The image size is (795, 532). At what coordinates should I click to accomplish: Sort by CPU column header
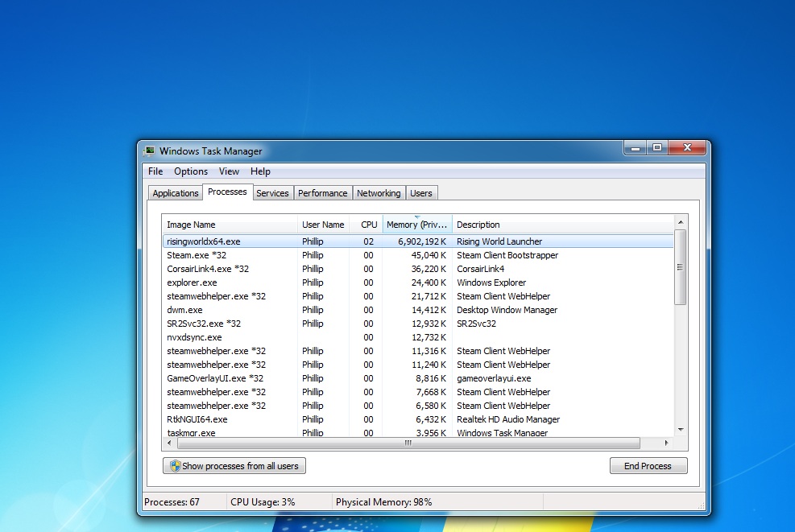[x=368, y=225]
